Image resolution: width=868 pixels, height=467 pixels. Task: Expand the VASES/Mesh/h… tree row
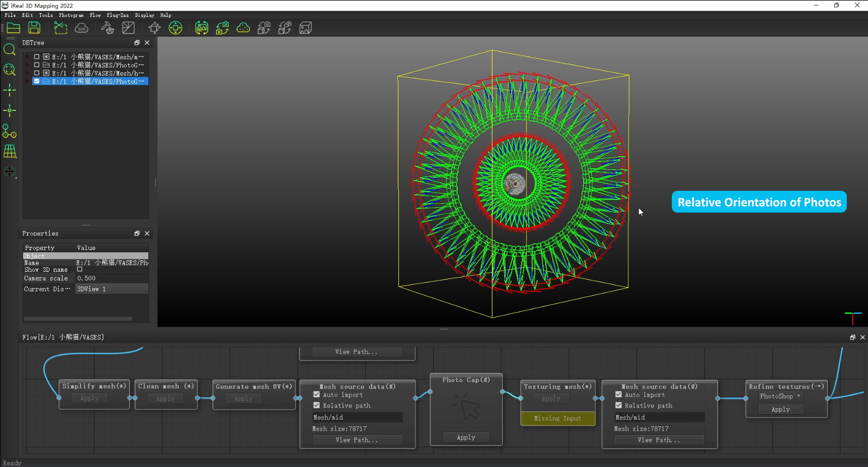(28, 73)
